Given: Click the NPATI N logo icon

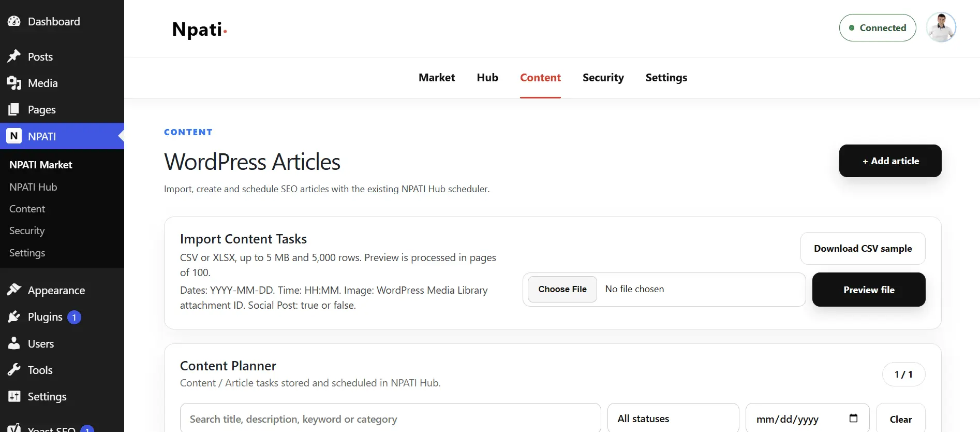Looking at the screenshot, I should pyautogui.click(x=14, y=136).
